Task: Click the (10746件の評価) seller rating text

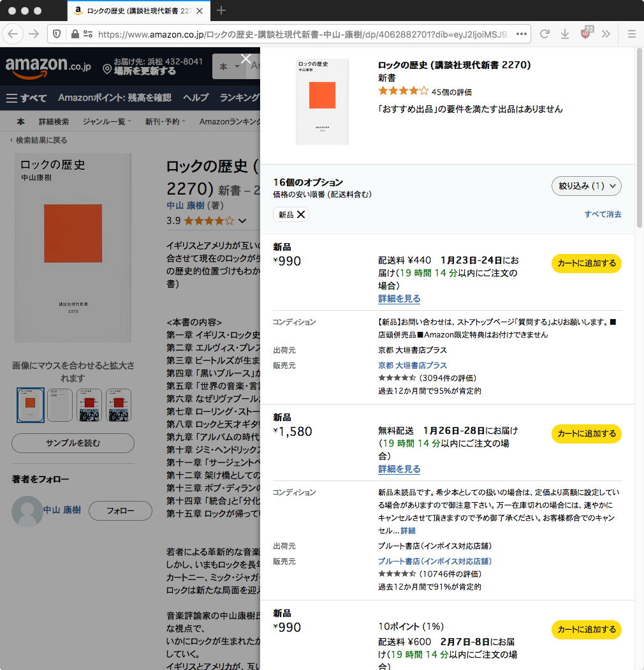Action: pos(450,574)
